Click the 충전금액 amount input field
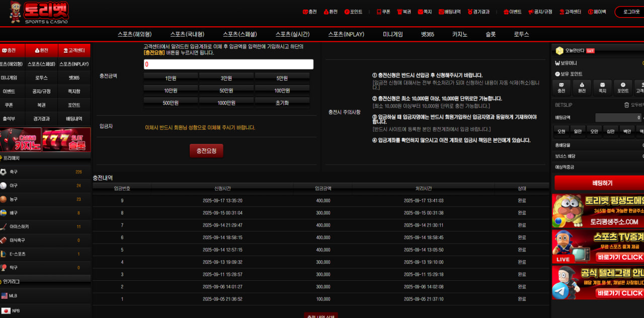 (228, 64)
